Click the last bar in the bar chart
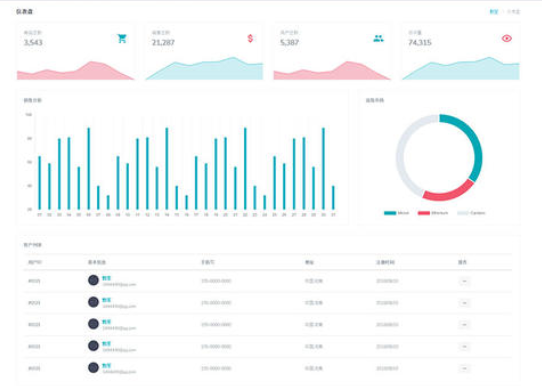Screen dimensions: 542x386 333,198
